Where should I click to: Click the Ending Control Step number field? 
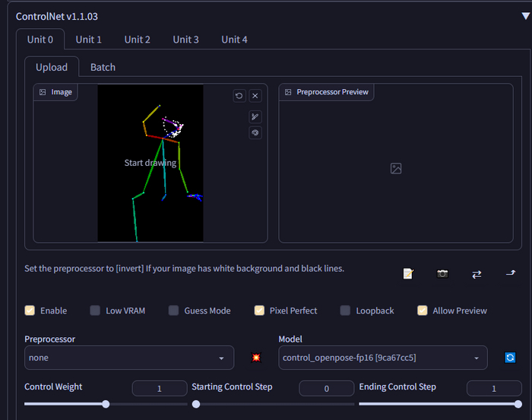click(x=493, y=389)
